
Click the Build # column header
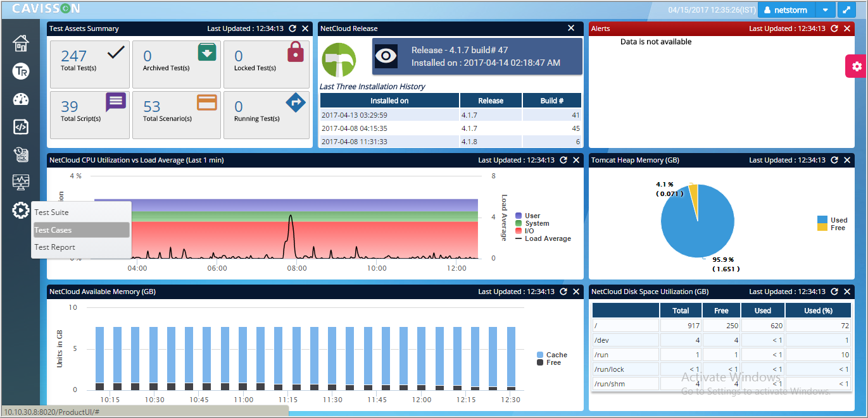click(x=552, y=101)
